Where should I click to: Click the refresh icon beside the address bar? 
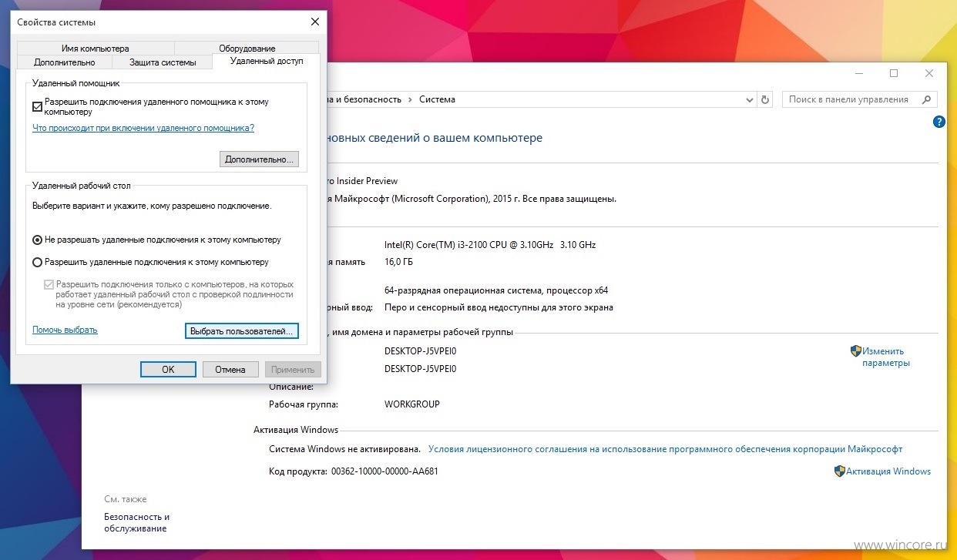(x=765, y=99)
